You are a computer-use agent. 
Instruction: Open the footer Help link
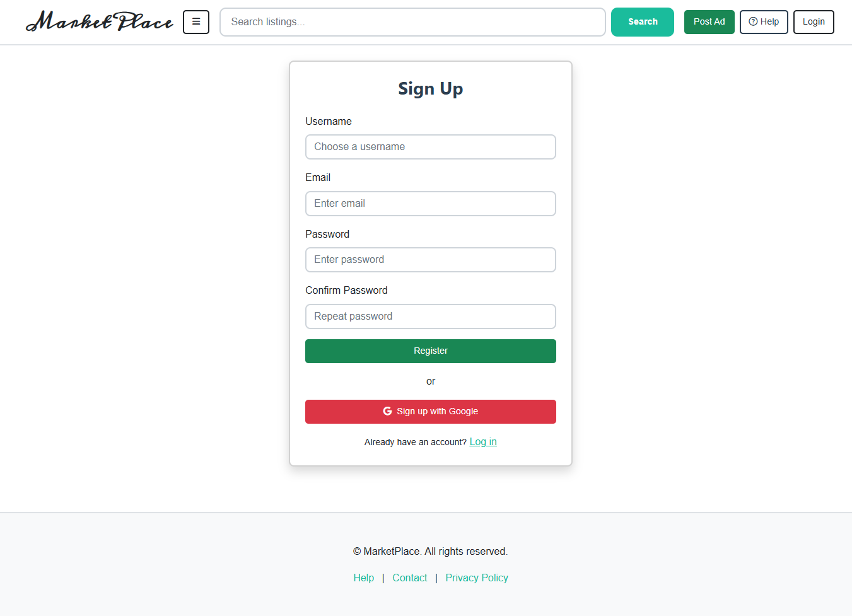[x=363, y=578]
